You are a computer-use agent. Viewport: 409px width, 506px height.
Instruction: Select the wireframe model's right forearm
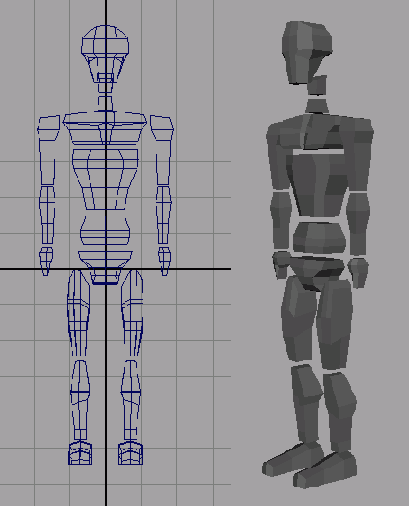pyautogui.click(x=164, y=215)
